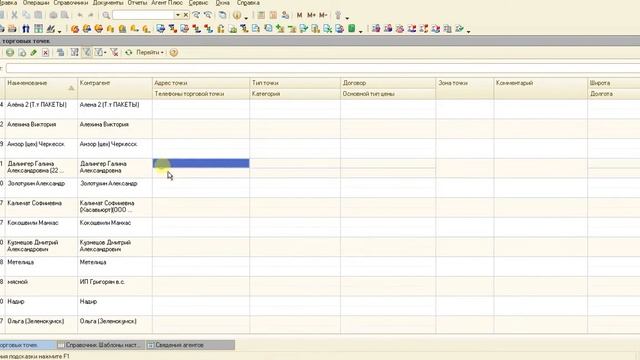Click the M memory button
Image resolution: width=640 pixels, height=360 pixels.
[300, 16]
